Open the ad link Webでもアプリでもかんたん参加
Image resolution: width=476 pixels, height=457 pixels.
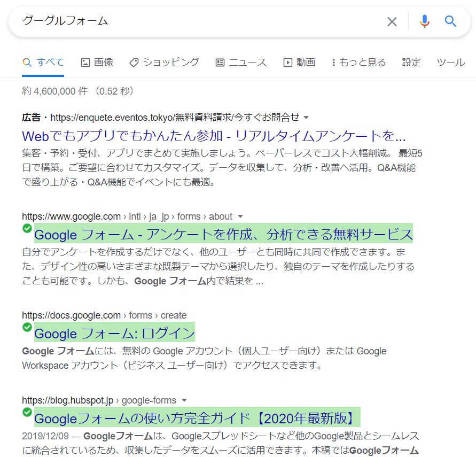click(214, 136)
